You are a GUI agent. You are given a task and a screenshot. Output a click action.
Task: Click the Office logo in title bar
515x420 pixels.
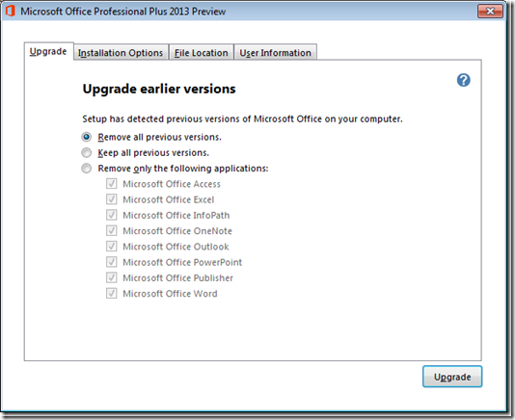coord(11,11)
